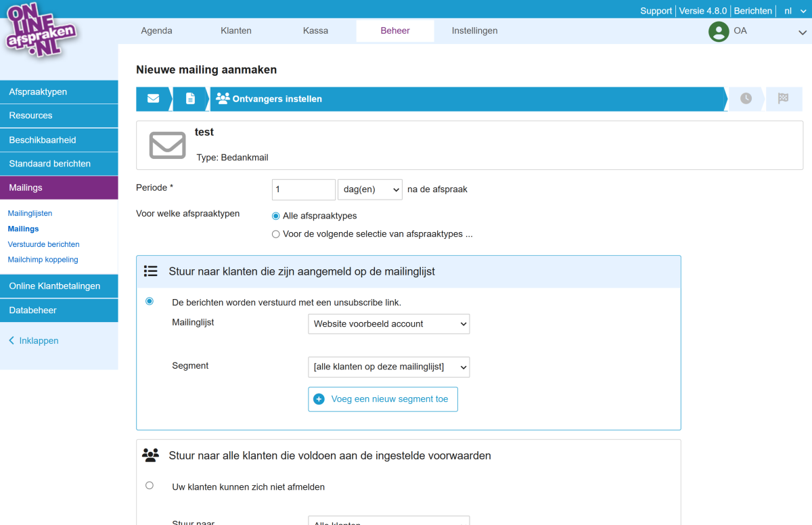Click the Versie 4.8.0 link
The width and height of the screenshot is (812, 525).
click(x=703, y=11)
